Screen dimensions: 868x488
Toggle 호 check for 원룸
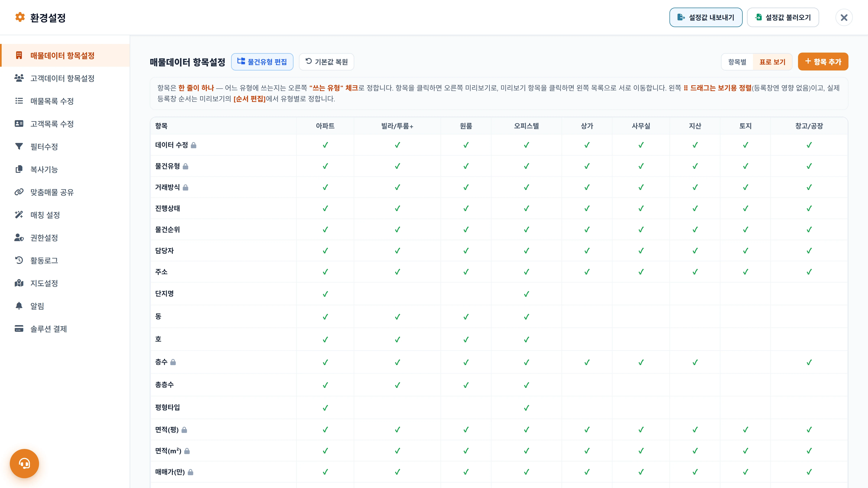[x=466, y=339]
